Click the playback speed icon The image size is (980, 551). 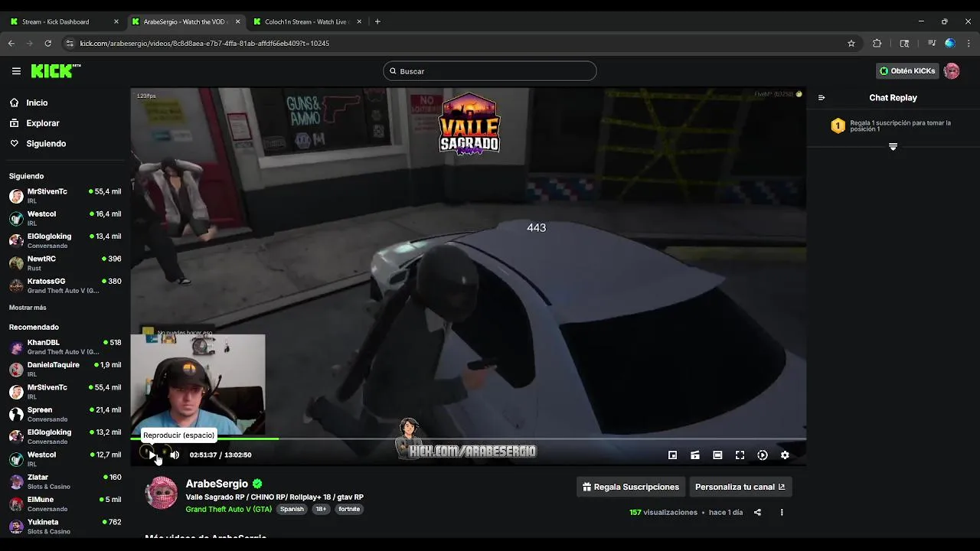click(x=763, y=455)
